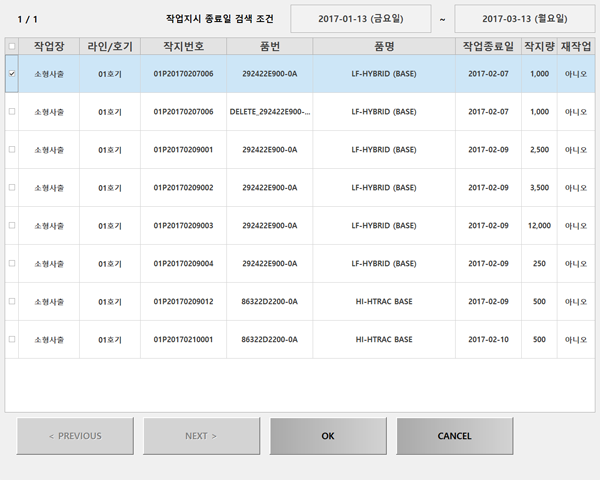600x480 pixels.
Task: Go to the NEXT page
Action: (x=201, y=436)
